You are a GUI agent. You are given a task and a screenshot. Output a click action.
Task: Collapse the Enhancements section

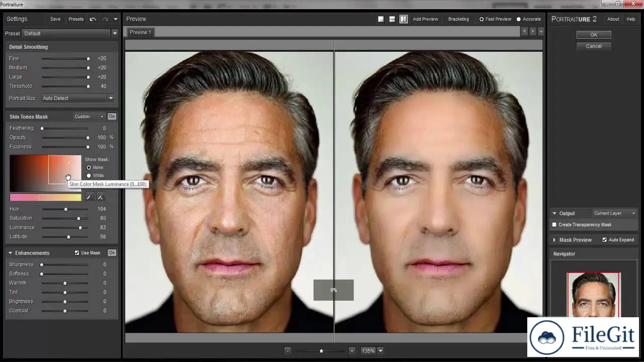pos(10,253)
